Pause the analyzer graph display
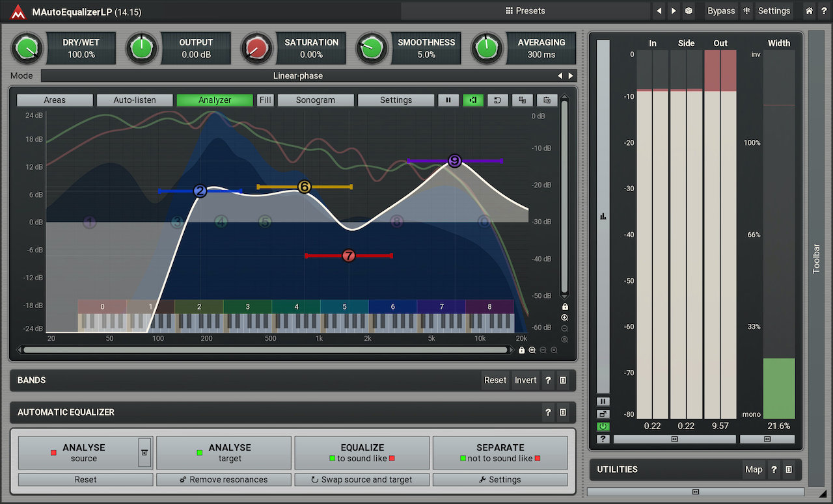This screenshot has height=504, width=833. [x=448, y=100]
